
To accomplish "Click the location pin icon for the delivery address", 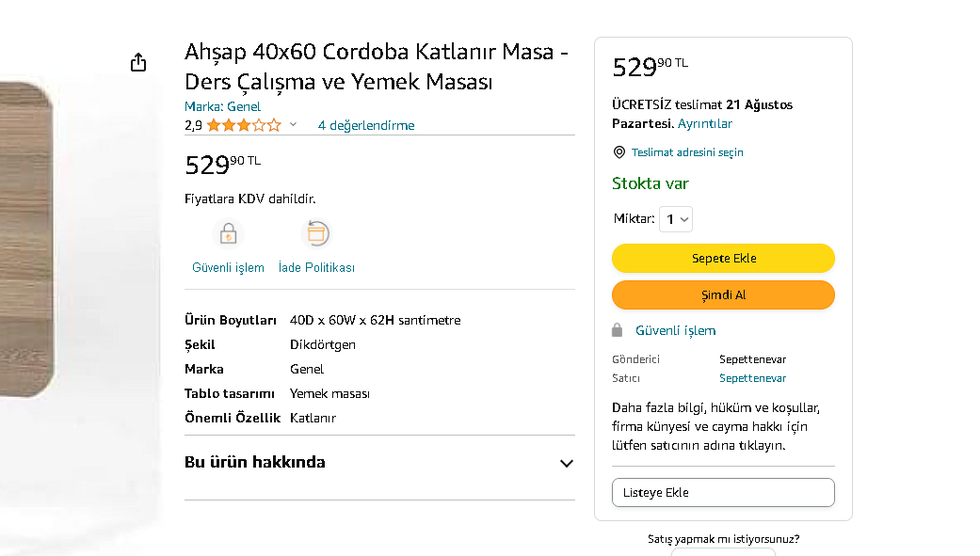I will pos(619,152).
